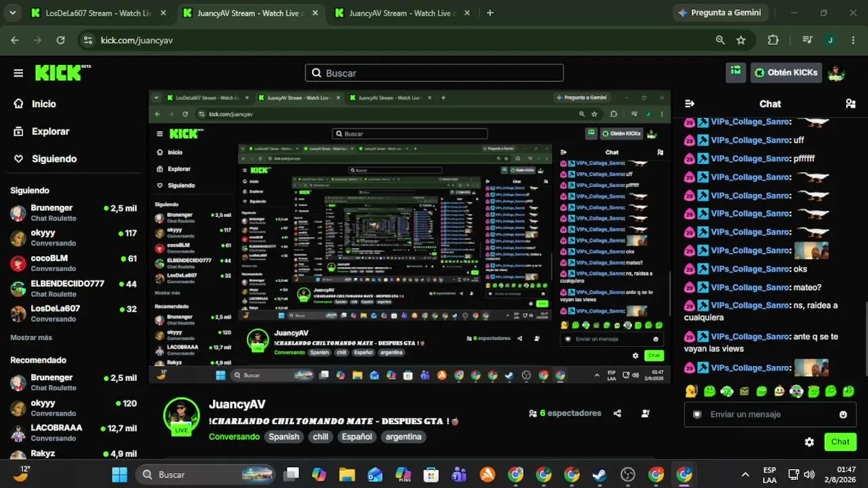The width and height of the screenshot is (868, 488).
Task: Share the JuancyAV stream via share icon
Action: click(617, 413)
